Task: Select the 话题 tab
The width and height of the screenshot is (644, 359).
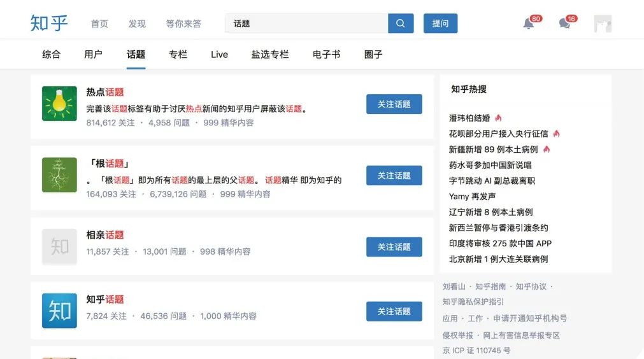Action: [136, 54]
